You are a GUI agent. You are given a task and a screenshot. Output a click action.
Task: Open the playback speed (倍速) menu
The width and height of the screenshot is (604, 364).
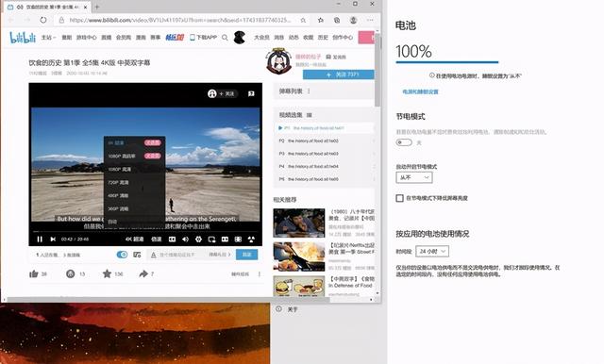click(157, 239)
